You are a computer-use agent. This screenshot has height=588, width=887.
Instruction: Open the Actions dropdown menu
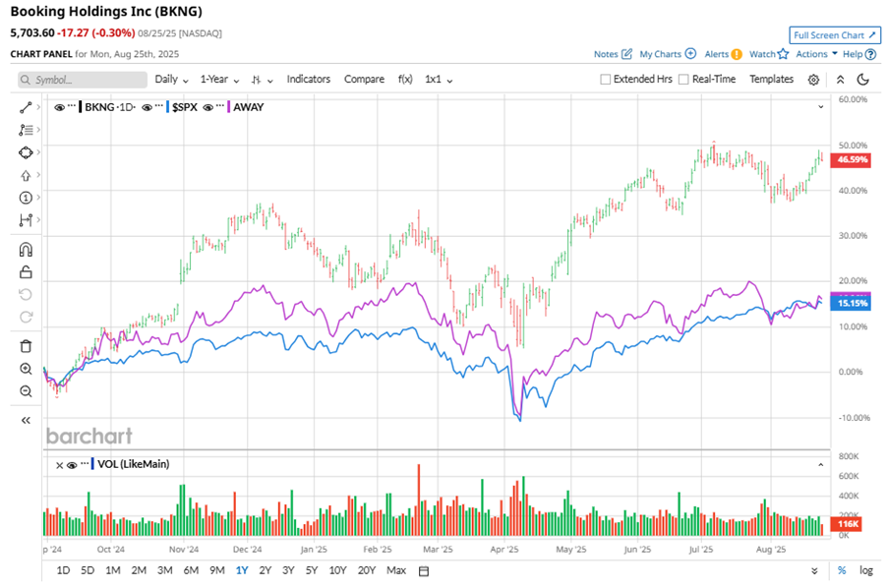pyautogui.click(x=816, y=54)
